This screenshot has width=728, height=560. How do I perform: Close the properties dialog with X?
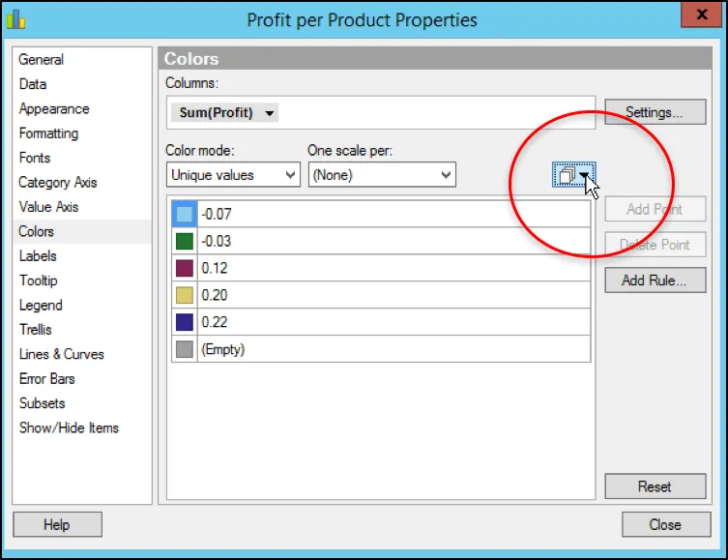point(701,15)
